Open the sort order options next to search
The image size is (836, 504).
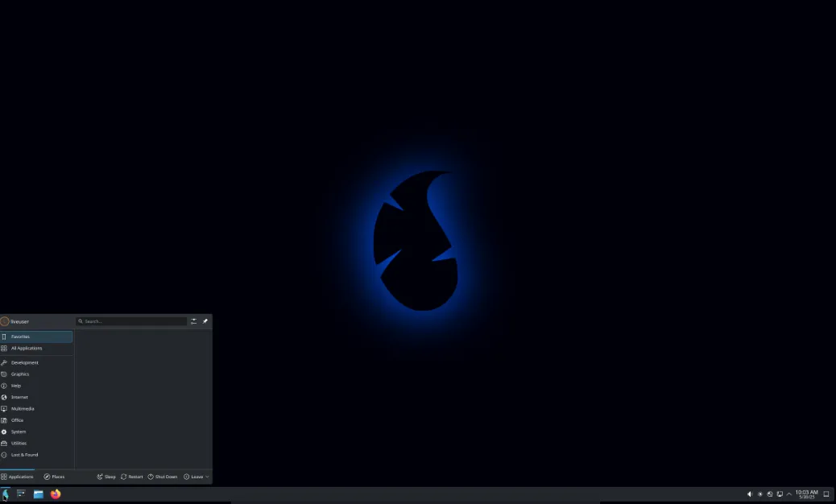click(193, 320)
